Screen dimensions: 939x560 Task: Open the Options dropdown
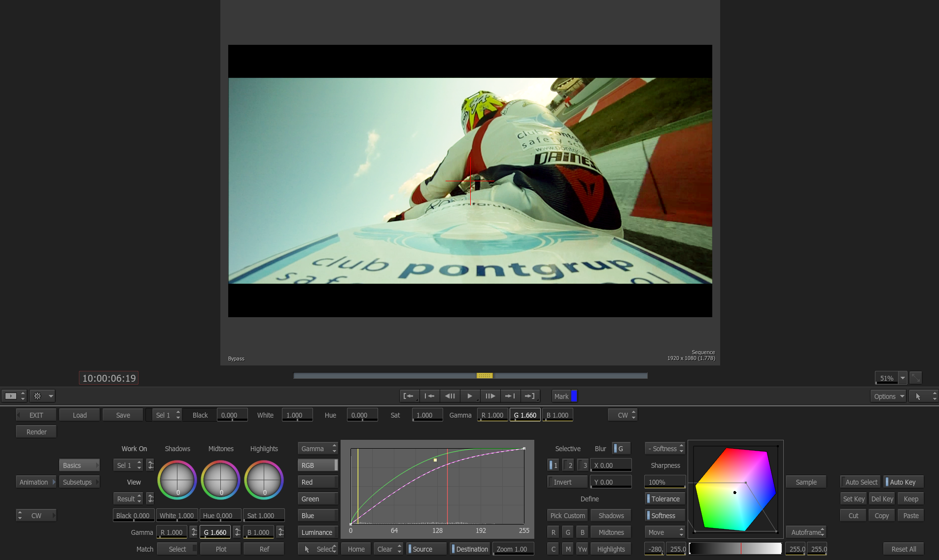(888, 396)
